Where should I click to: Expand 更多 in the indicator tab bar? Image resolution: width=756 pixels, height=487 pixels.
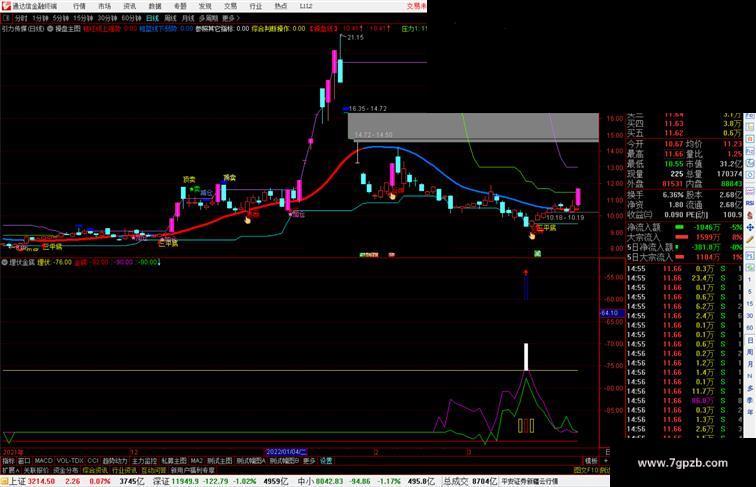309,461
